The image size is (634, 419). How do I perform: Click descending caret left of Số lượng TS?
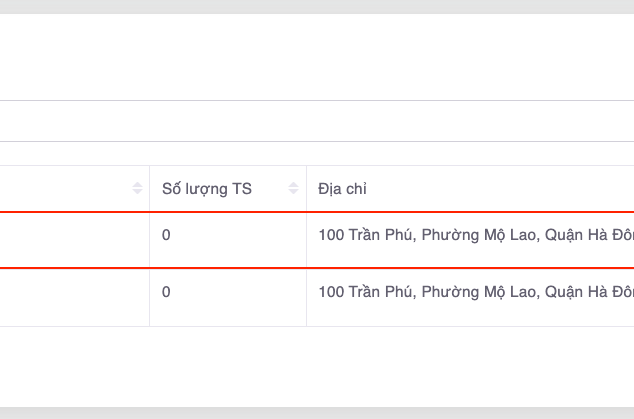point(137,192)
